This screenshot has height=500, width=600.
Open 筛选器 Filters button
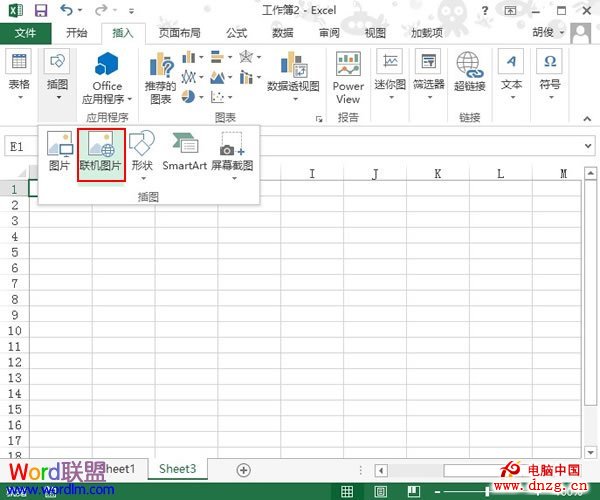click(x=429, y=74)
